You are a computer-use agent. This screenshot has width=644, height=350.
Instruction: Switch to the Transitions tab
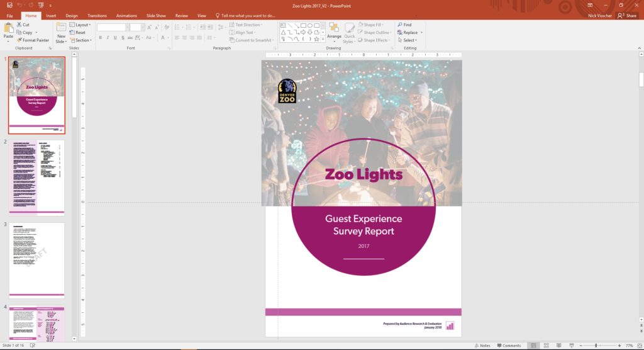click(x=97, y=16)
